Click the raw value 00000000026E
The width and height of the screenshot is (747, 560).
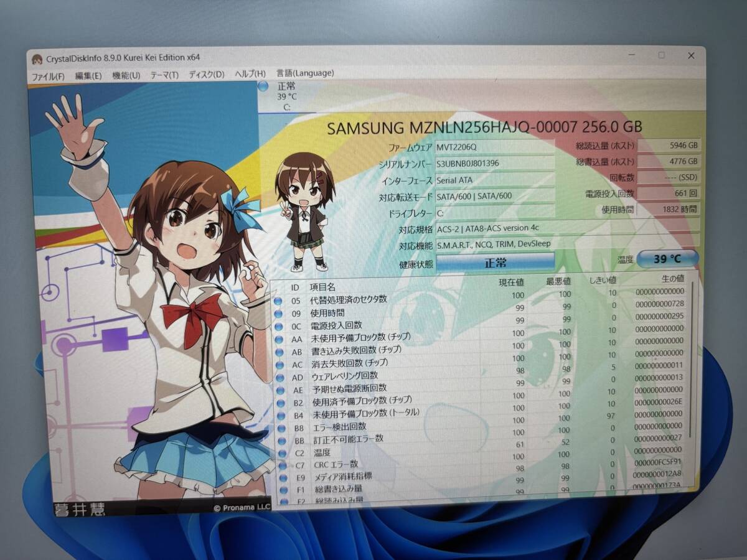659,401
